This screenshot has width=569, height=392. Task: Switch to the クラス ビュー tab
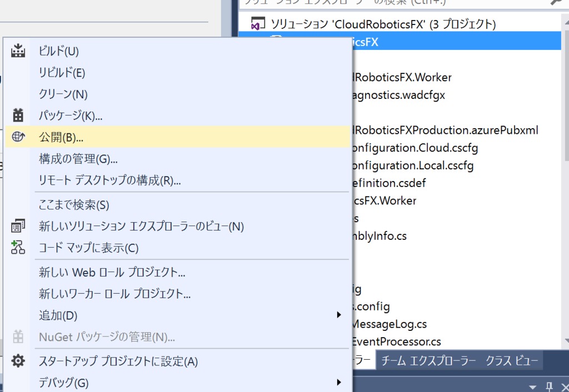pyautogui.click(x=512, y=360)
